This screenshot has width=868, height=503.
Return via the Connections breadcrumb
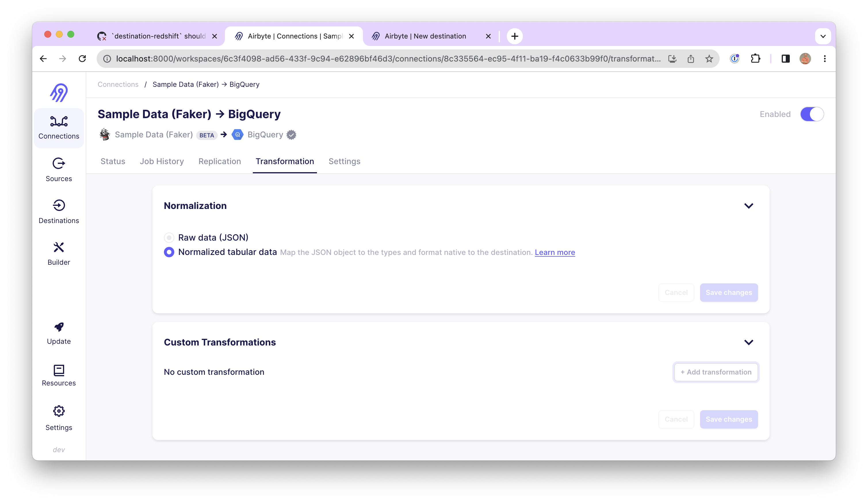(118, 84)
